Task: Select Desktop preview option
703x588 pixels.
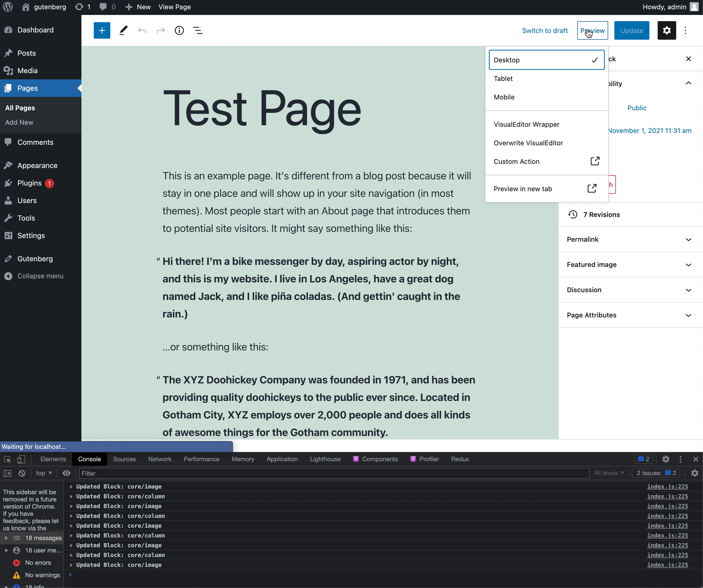Action: [547, 60]
